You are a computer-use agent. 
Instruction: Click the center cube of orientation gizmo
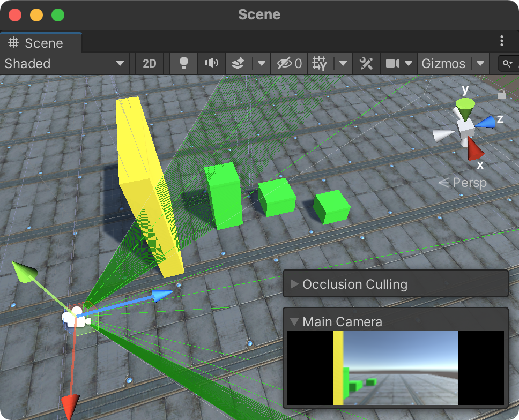(x=466, y=128)
